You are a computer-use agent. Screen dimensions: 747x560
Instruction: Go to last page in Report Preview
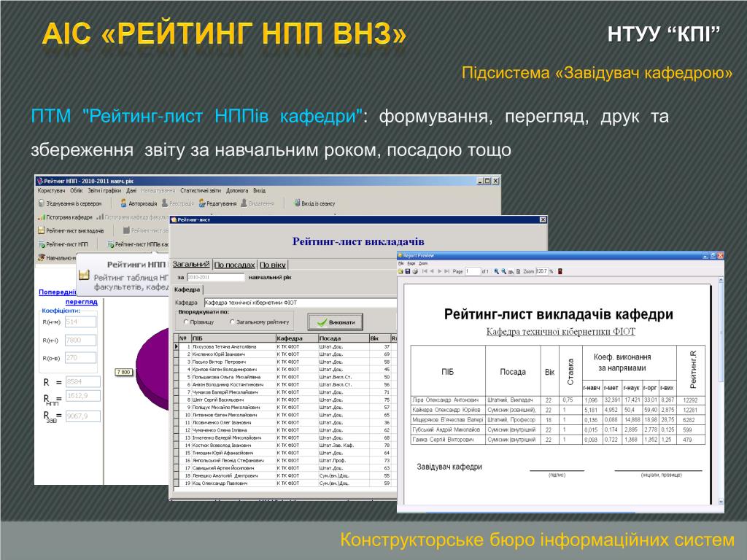447,271
